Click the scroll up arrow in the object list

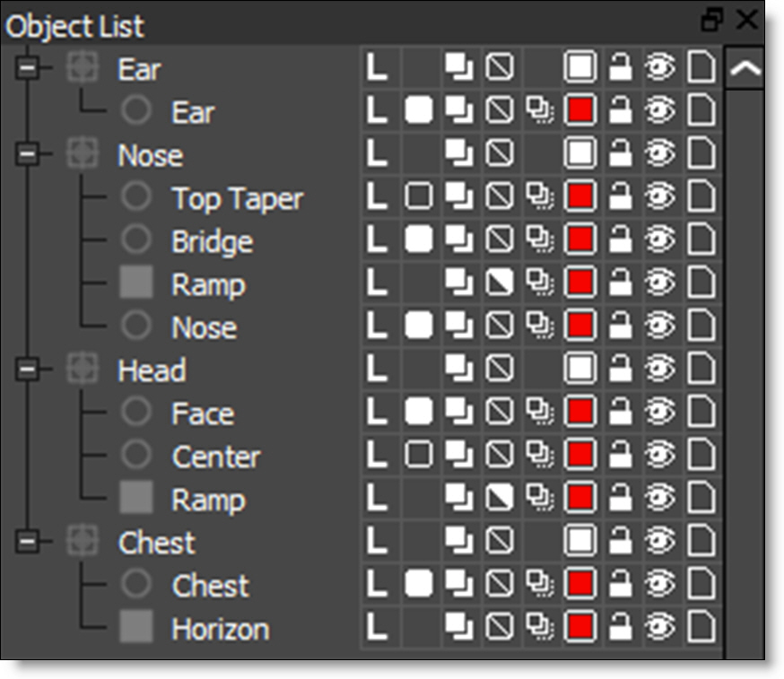point(745,71)
